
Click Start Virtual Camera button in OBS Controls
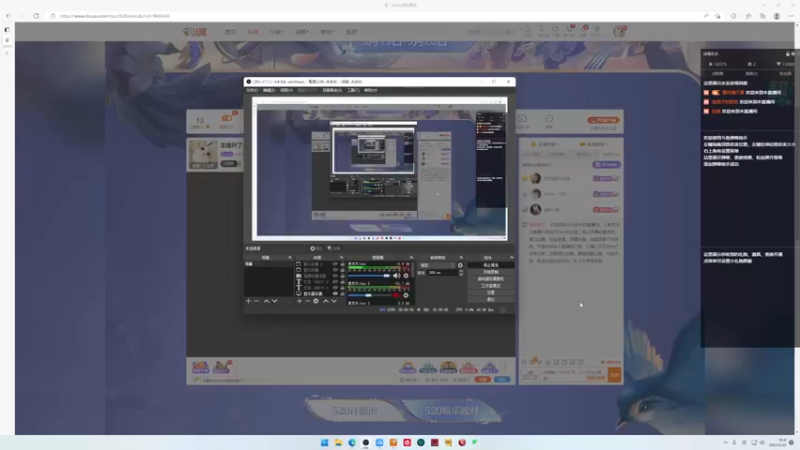tap(491, 279)
